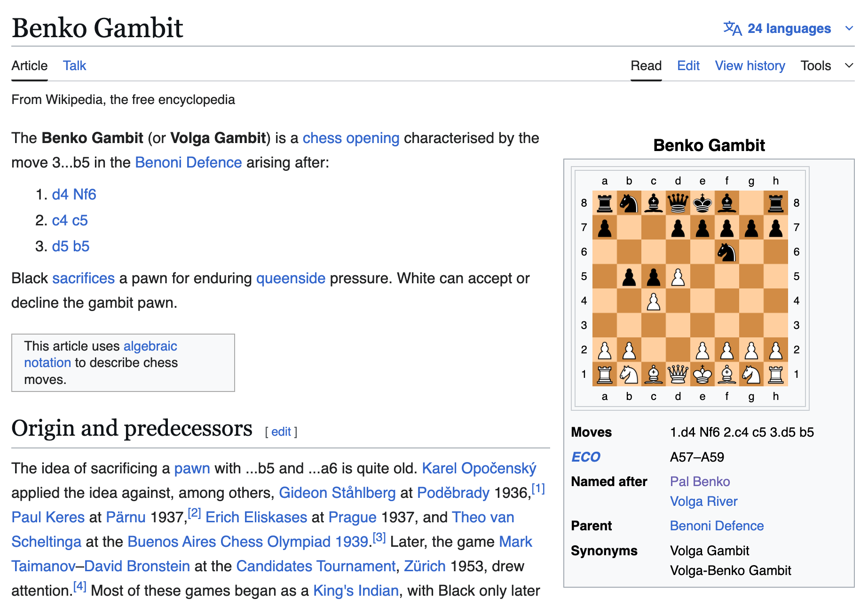Open the Pal Benko link
This screenshot has width=868, height=607.
699,481
